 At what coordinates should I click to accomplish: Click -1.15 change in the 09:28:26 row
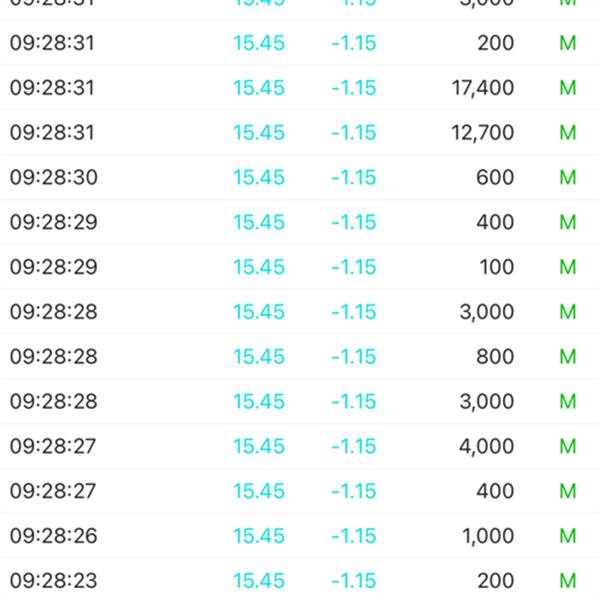(x=353, y=536)
